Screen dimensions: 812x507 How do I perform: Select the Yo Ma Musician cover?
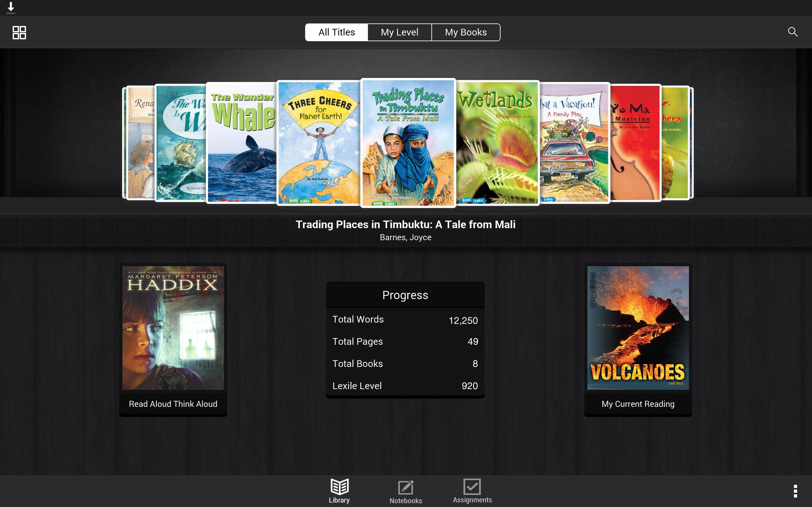coord(635,143)
